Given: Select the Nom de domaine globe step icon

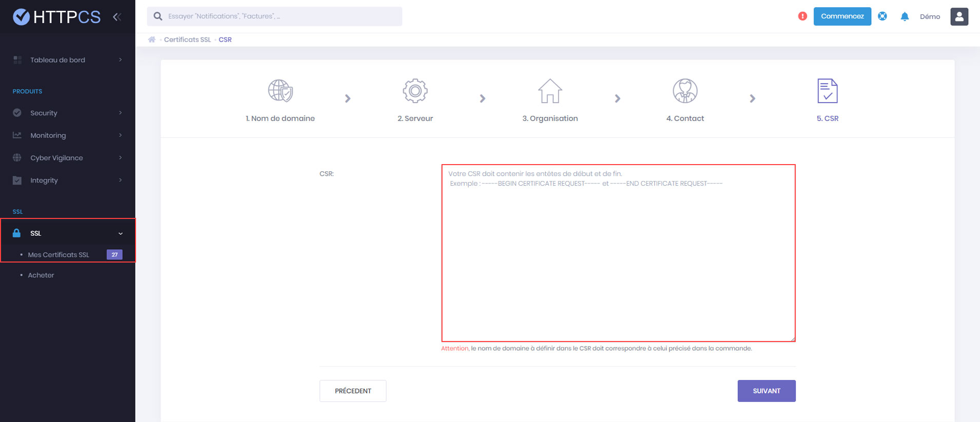Looking at the screenshot, I should click(280, 91).
